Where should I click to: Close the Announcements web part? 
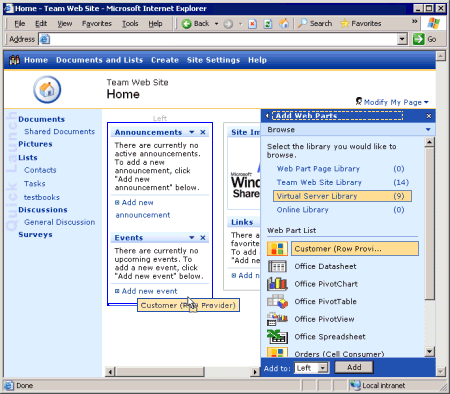203,132
